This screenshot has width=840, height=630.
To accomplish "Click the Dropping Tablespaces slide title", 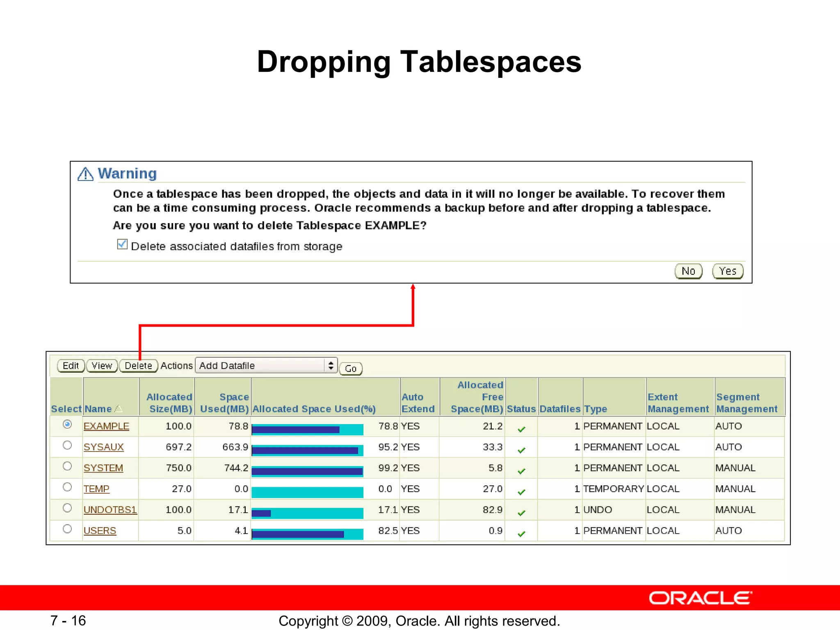I will pos(419,62).
